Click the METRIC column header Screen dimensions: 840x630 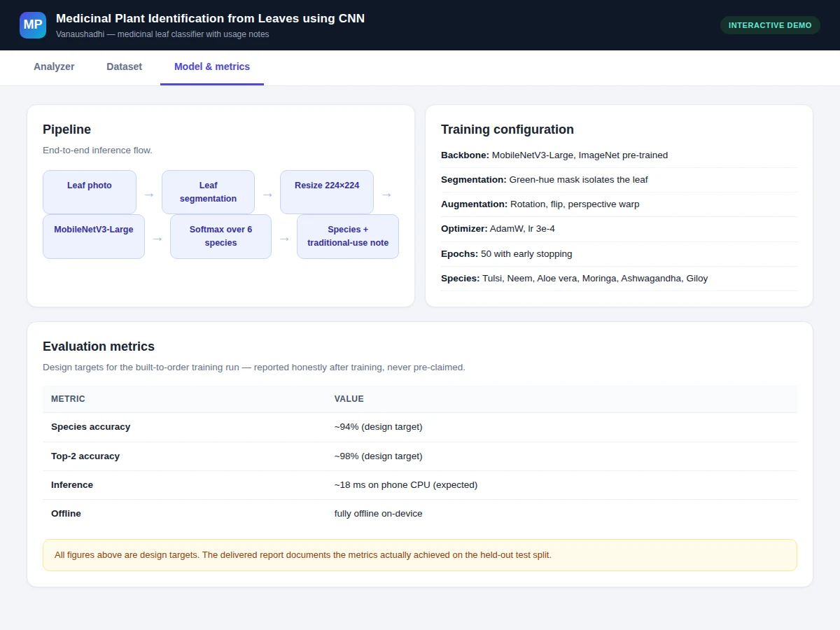click(x=68, y=399)
